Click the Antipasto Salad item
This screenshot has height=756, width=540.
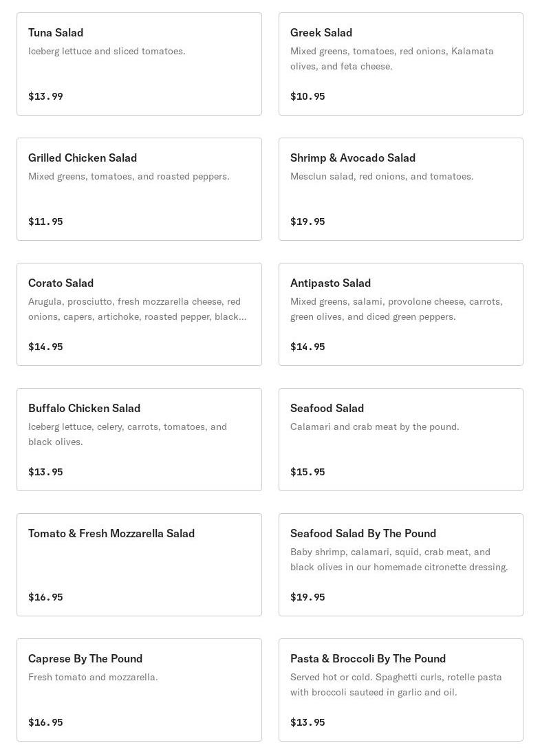(x=401, y=314)
